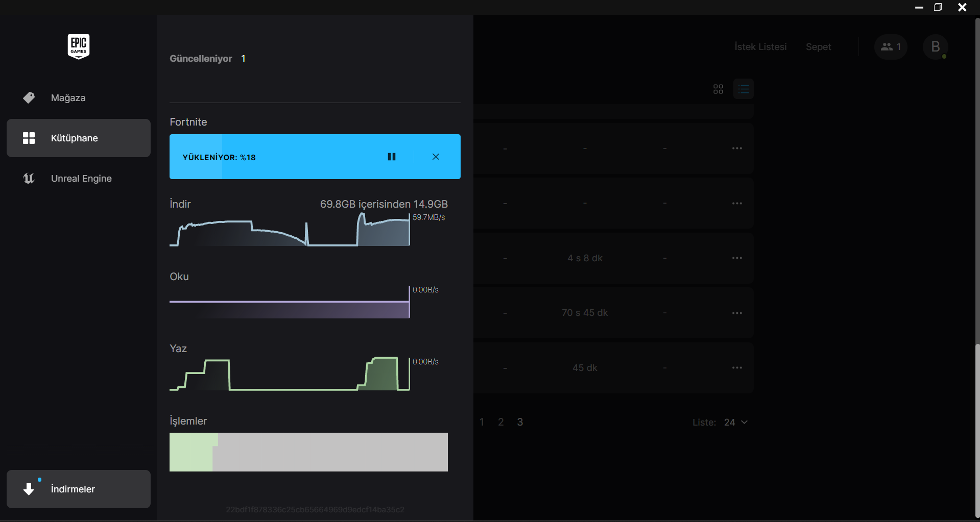
Task: Click the İşlemler operations progress bar
Action: 308,452
